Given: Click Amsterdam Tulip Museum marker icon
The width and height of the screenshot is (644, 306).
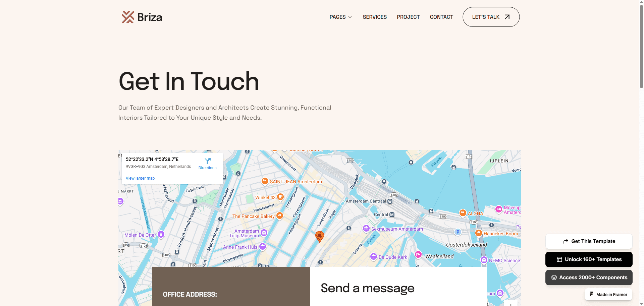Looking at the screenshot, I should point(264,233).
